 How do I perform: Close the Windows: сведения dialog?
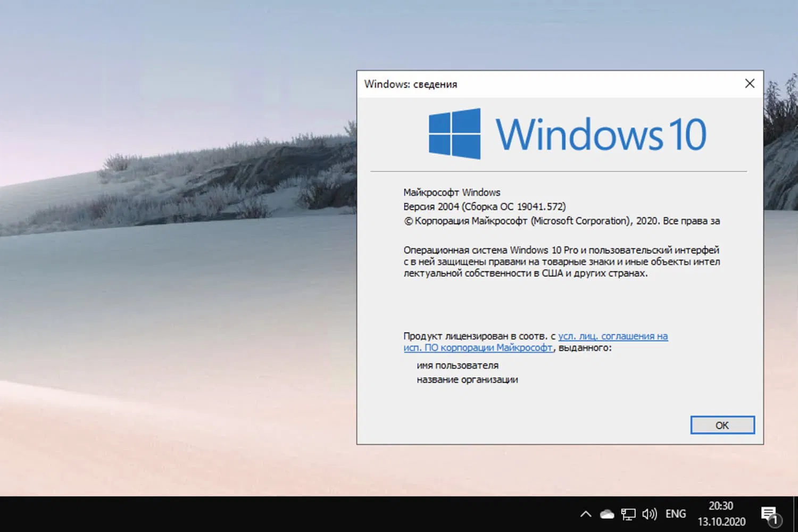point(750,84)
